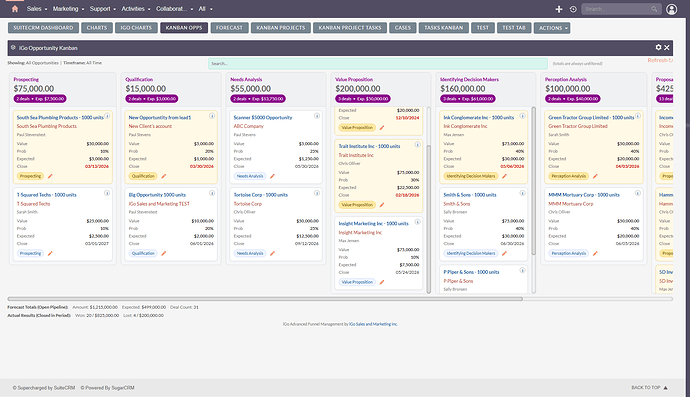Edit the Insight Marketing Inc opportunity pencil

(x=382, y=282)
